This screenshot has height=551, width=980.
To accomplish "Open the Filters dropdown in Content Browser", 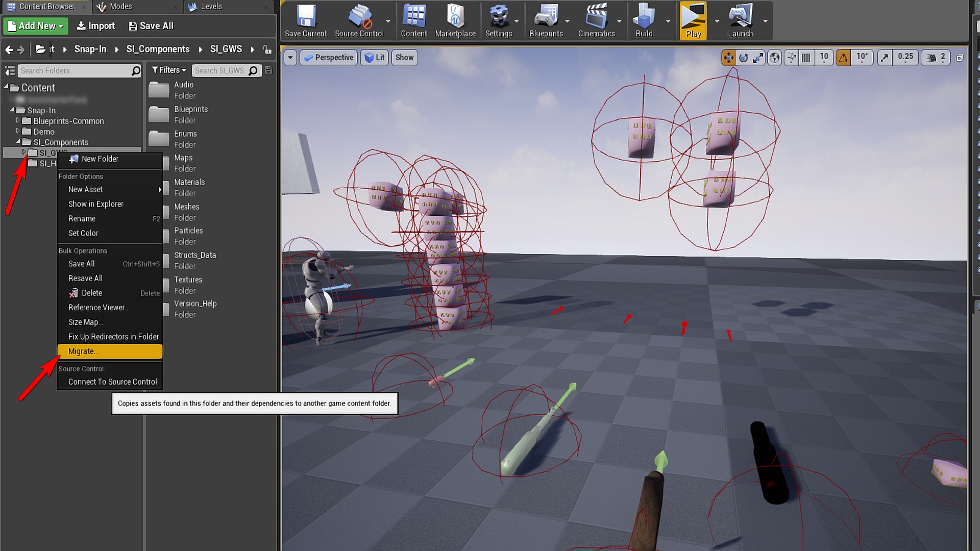I will coord(169,70).
